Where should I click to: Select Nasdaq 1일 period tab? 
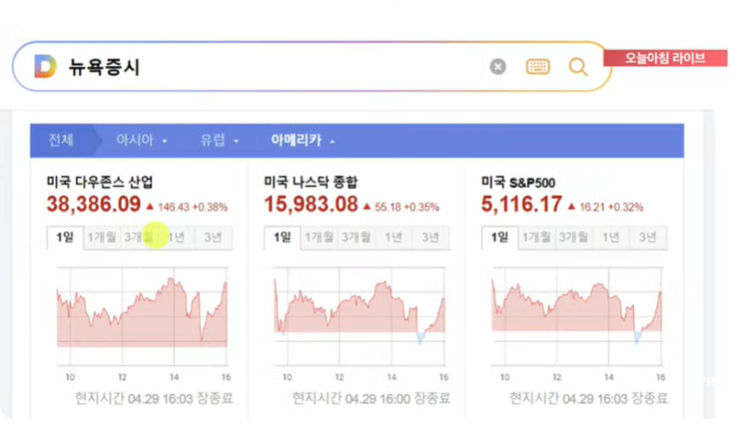point(282,237)
